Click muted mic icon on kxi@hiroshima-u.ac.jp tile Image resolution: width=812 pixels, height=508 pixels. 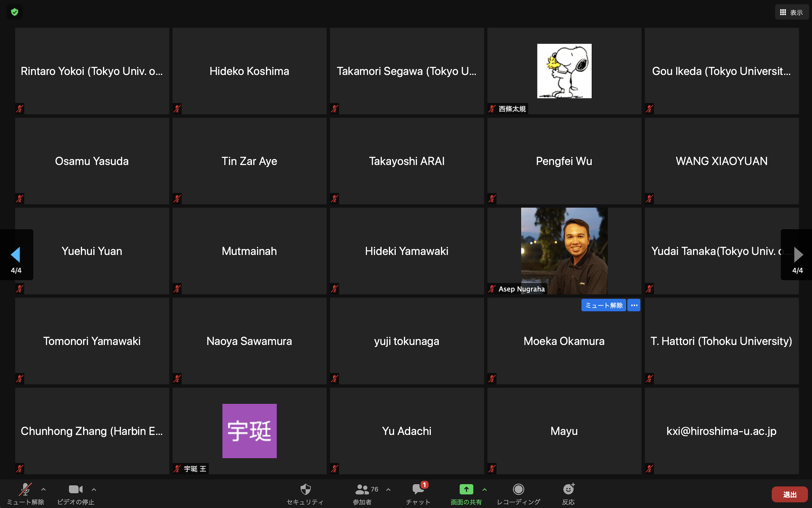[649, 468]
